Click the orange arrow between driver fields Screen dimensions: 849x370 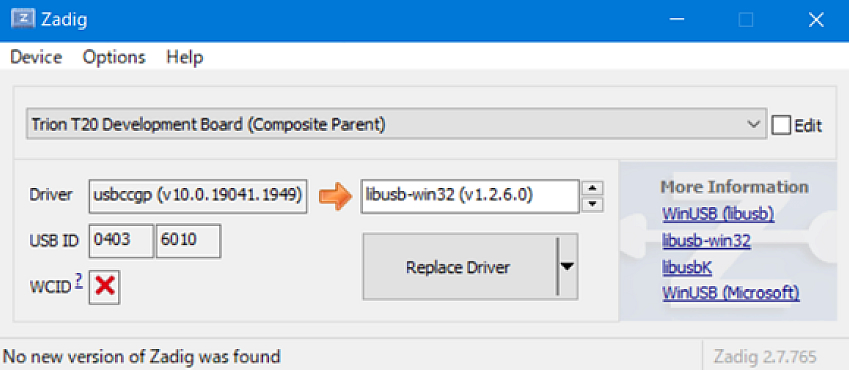click(x=334, y=196)
